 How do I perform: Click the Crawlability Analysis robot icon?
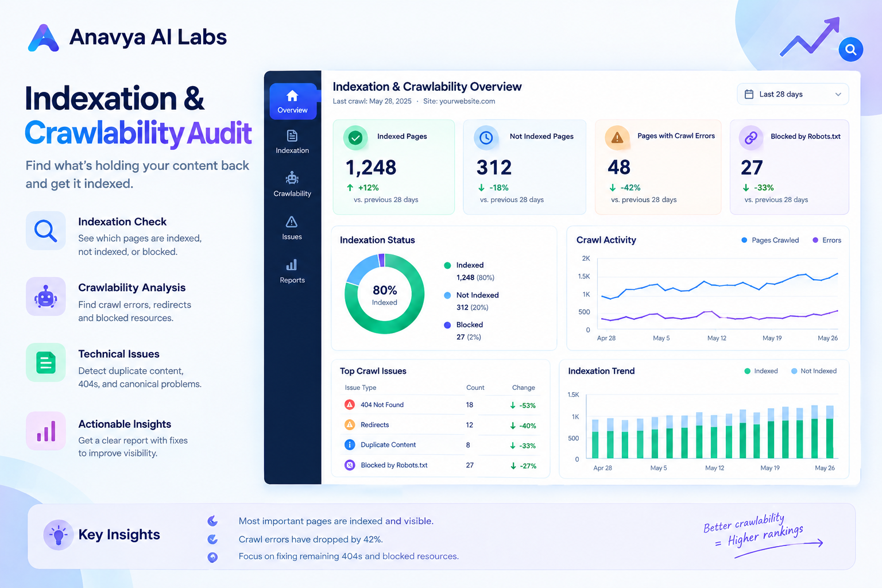click(46, 297)
